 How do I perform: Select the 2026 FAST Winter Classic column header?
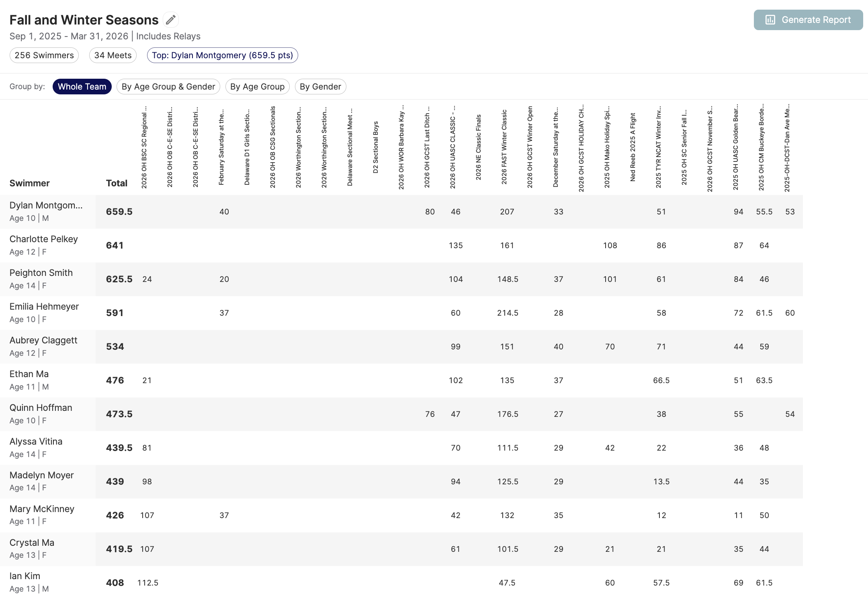[x=504, y=147]
